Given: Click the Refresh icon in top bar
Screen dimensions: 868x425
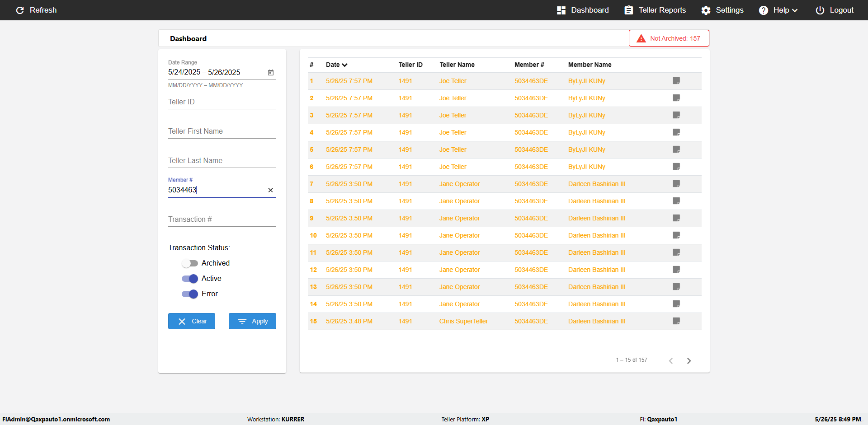Looking at the screenshot, I should click(20, 10).
